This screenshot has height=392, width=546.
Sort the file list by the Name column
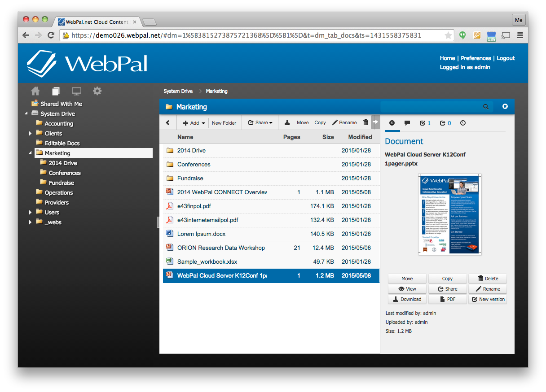tap(185, 137)
